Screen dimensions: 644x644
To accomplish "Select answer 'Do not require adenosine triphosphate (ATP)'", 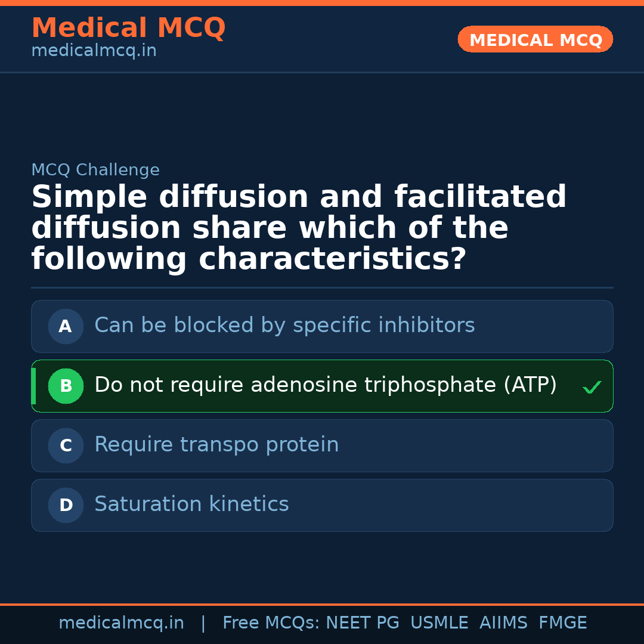I will coord(325,385).
